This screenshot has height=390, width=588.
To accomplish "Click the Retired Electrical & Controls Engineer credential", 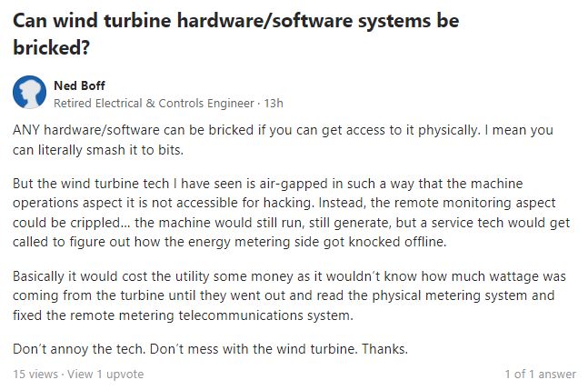I will point(154,103).
